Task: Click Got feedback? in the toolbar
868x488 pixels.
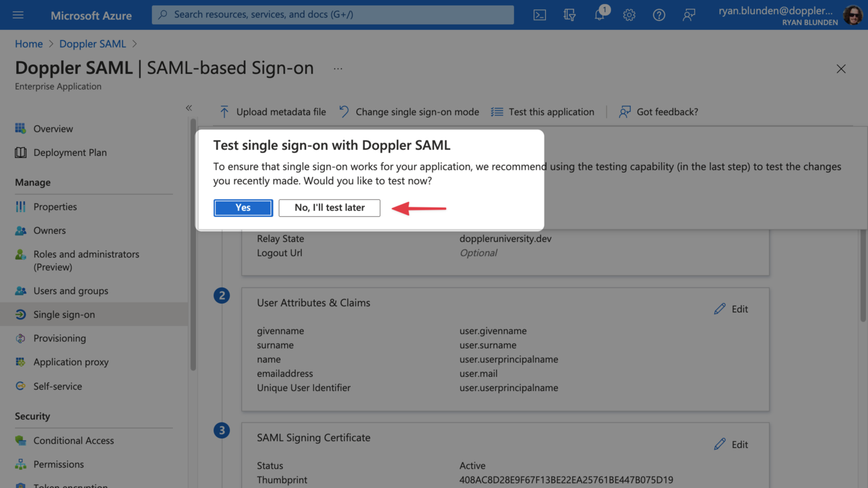Action: click(658, 112)
